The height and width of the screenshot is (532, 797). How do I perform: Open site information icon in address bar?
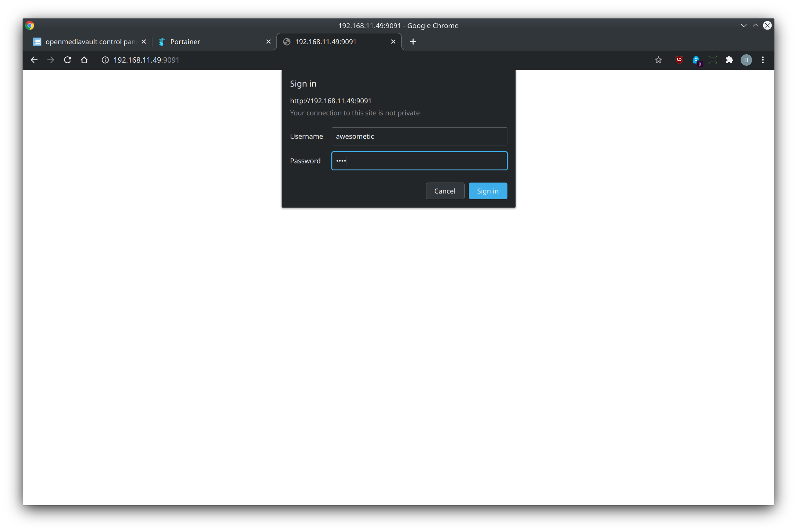click(x=105, y=60)
